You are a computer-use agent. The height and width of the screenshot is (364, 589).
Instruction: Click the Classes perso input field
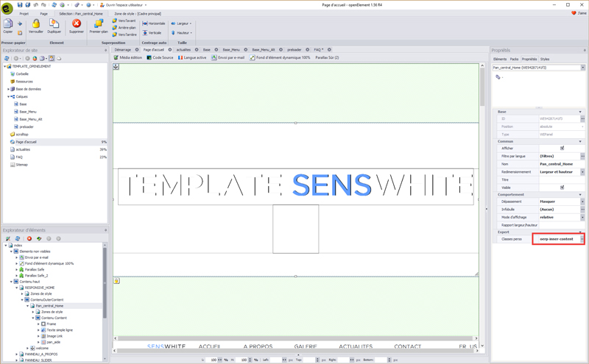pos(560,239)
